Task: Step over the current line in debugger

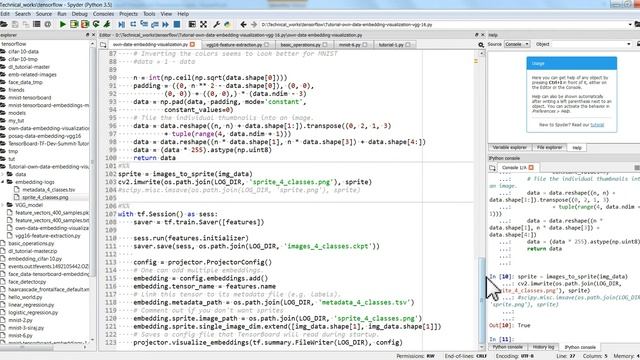Action: [x=133, y=24]
